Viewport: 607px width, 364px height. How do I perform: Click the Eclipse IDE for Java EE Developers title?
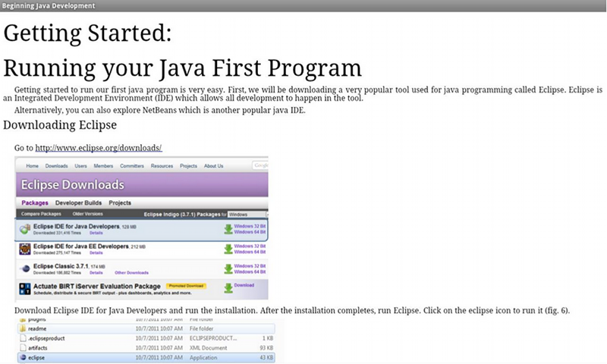81,246
